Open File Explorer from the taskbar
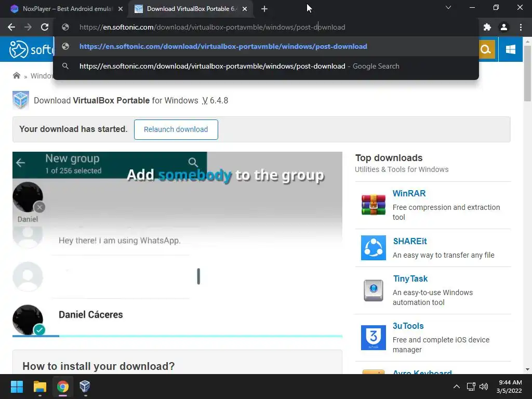532x399 pixels. (39, 387)
